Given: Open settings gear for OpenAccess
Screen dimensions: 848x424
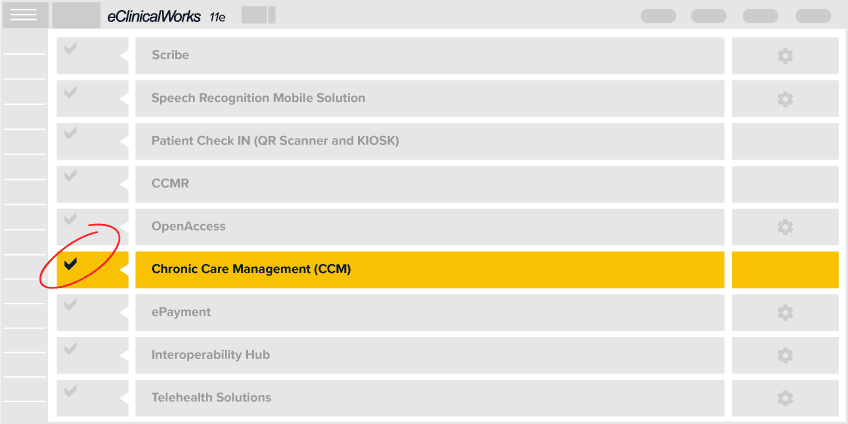Looking at the screenshot, I should 785,227.
